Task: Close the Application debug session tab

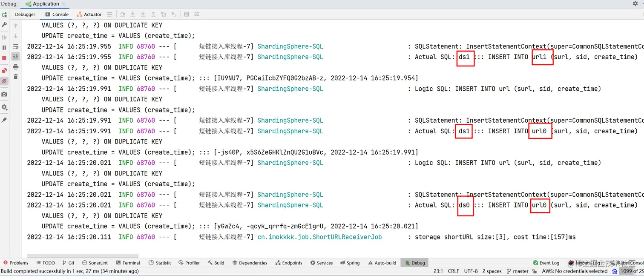Action: 63,4
